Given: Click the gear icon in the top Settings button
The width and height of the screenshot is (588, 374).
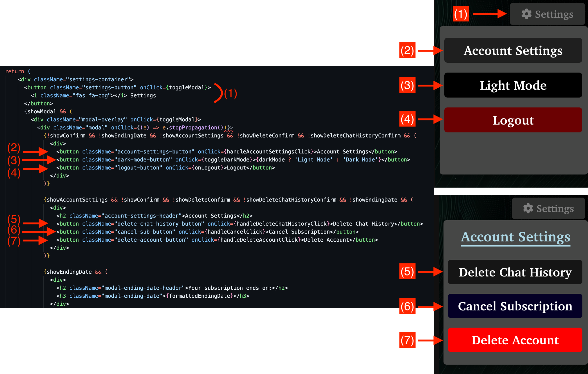Looking at the screenshot, I should click(x=526, y=14).
